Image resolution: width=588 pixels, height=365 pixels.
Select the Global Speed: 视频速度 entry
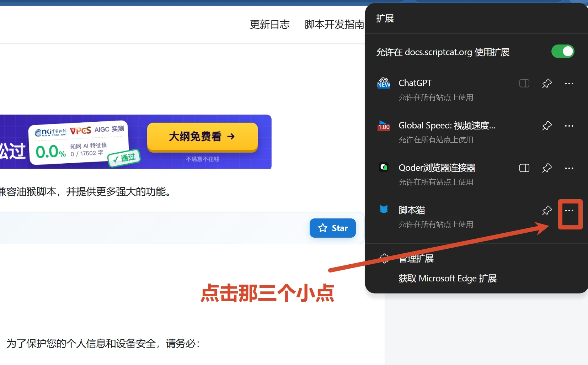point(447,126)
